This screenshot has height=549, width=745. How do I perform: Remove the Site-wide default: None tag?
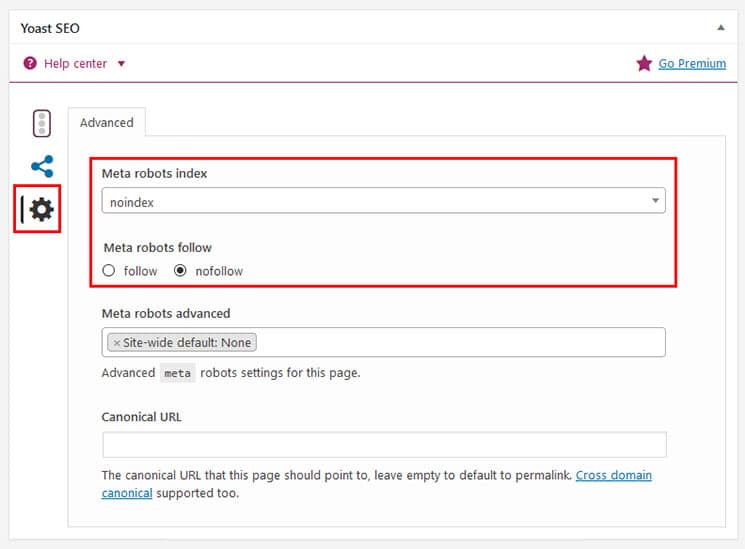pyautogui.click(x=116, y=342)
